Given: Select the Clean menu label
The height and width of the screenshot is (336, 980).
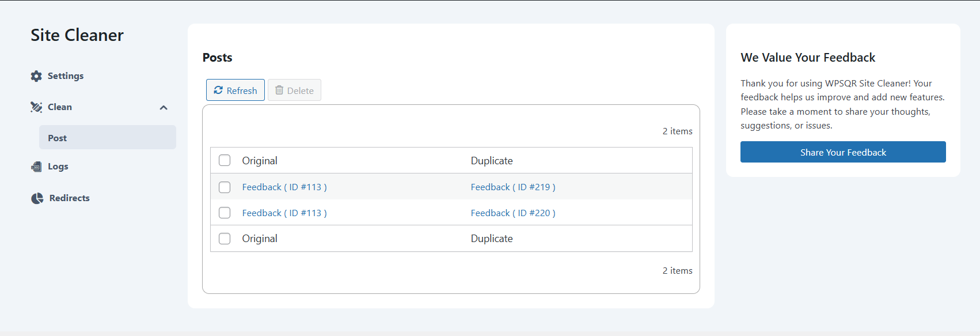Looking at the screenshot, I should pos(60,107).
